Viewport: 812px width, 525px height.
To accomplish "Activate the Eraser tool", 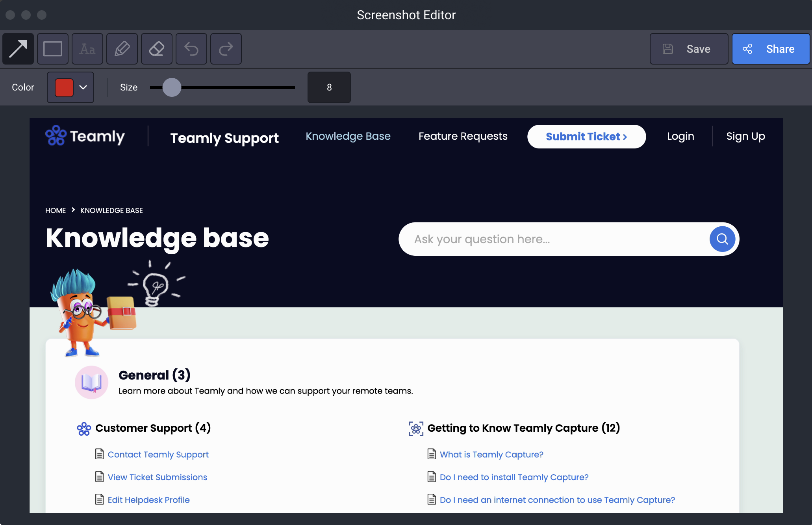I will coord(157,49).
